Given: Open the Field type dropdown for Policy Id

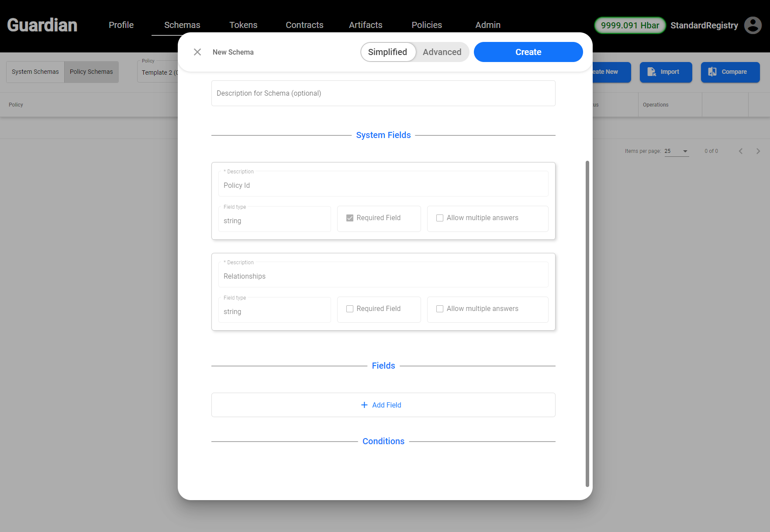Looking at the screenshot, I should pos(274,219).
